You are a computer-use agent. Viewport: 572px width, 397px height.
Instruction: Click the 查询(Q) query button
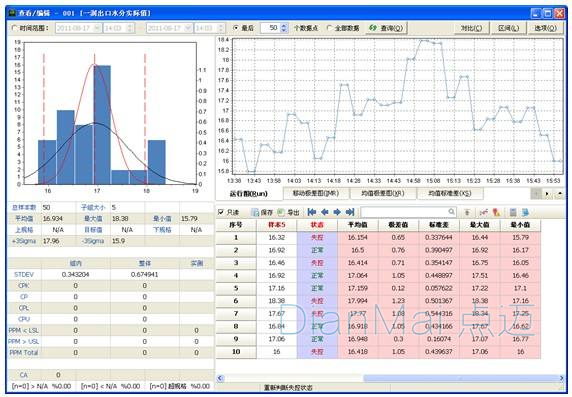tap(386, 28)
